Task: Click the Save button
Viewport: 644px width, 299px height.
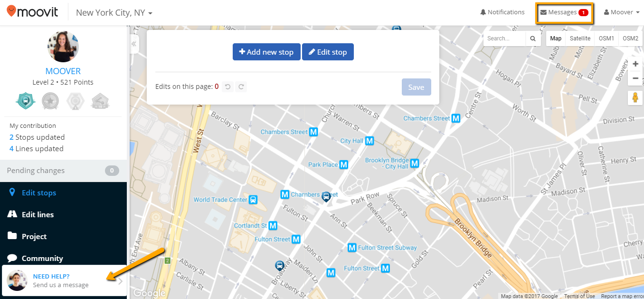Action: tap(417, 87)
